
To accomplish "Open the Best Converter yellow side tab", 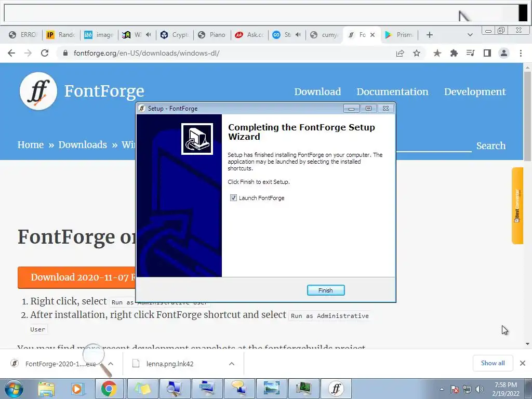I will [517, 206].
